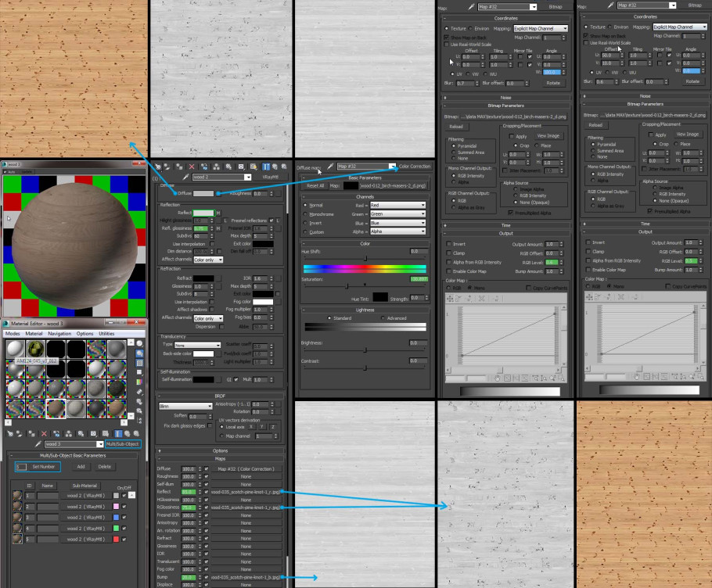Open Translucency Type dropdown set to None

tap(197, 346)
